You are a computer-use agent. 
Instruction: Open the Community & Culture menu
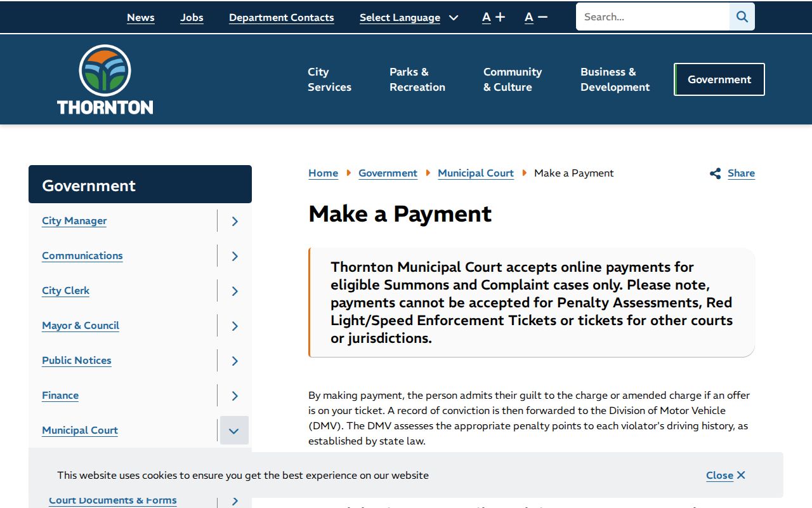coord(513,79)
